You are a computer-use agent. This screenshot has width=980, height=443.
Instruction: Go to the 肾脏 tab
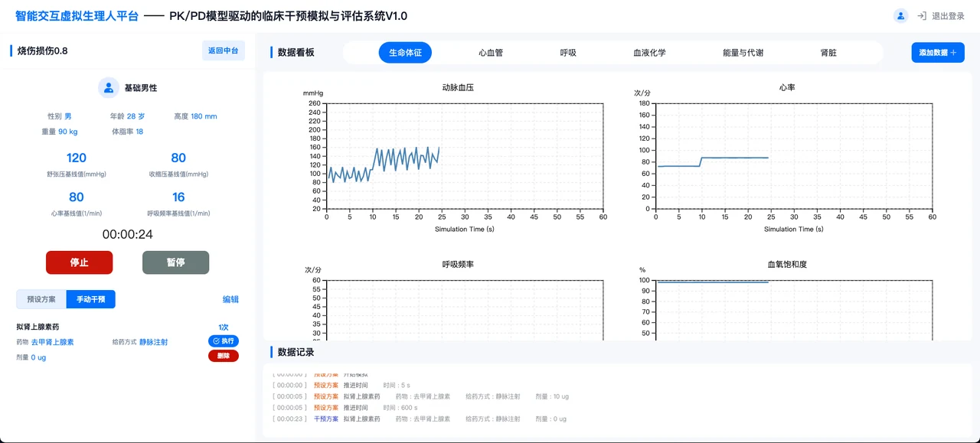(828, 53)
